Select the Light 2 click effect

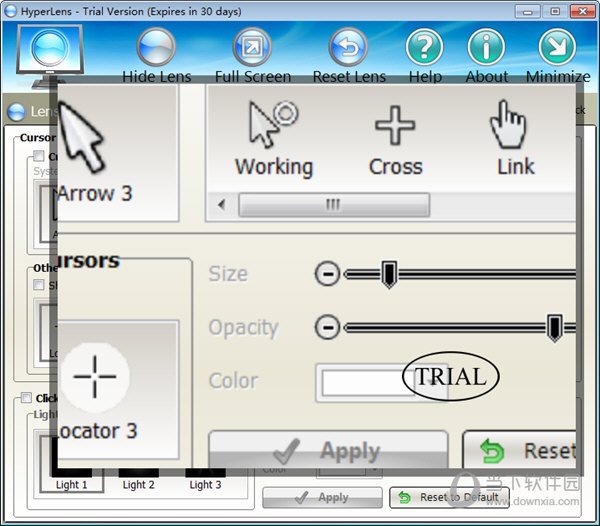139,481
